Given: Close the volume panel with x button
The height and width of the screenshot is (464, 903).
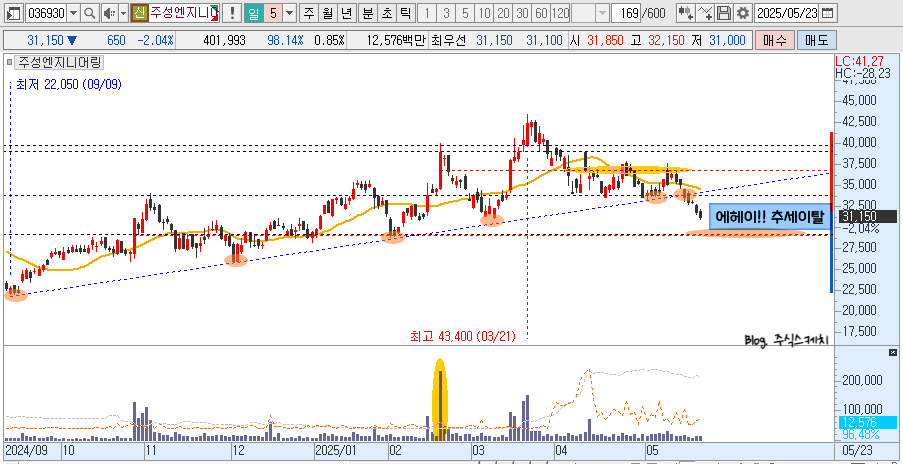Looking at the screenshot, I should pos(893,352).
